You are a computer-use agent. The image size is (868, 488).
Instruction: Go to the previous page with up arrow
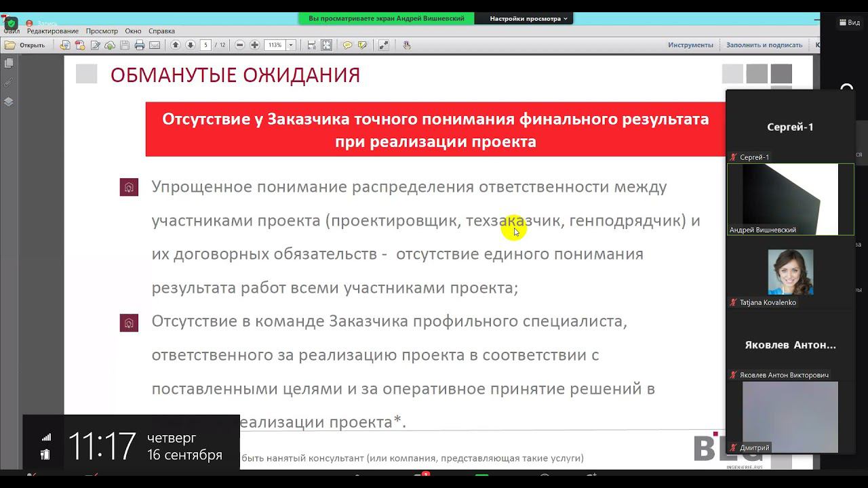pos(176,45)
